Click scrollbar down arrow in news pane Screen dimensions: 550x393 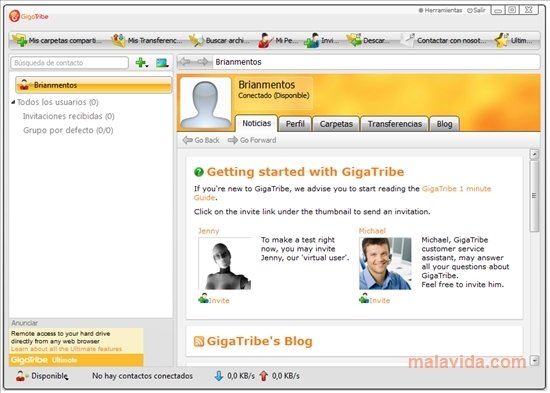tap(534, 360)
